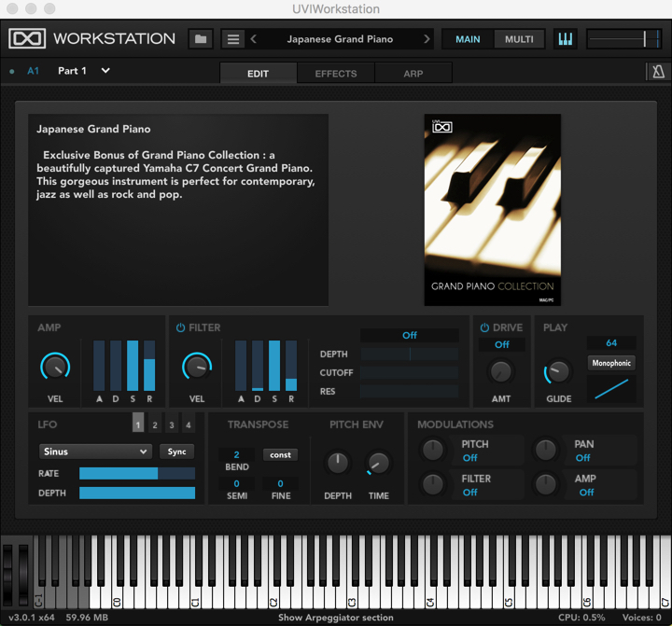
Task: Click the DRIVE AMT knob
Action: (500, 371)
